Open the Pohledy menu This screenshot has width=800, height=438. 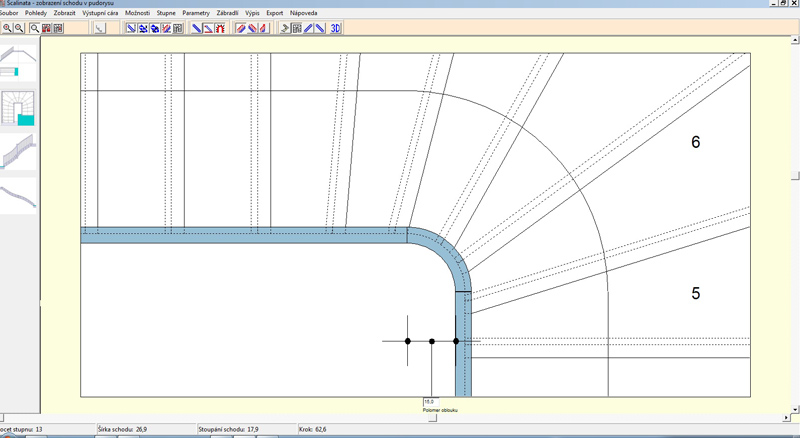[x=36, y=13]
